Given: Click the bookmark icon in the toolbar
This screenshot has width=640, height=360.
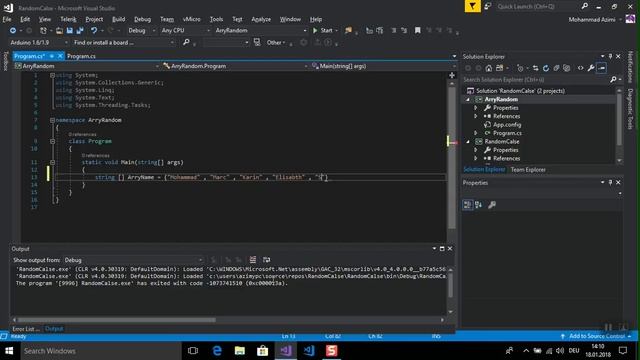Looking at the screenshot, I should [x=418, y=31].
